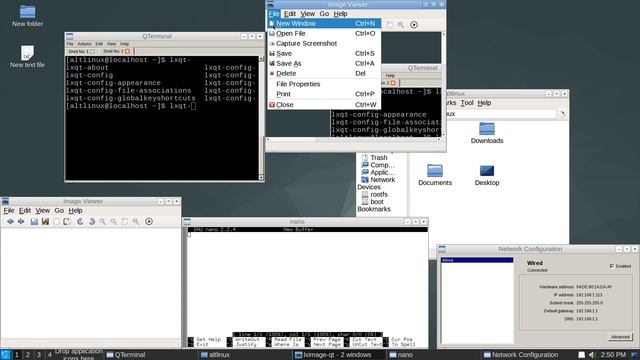Click Advanced button in Network Configuration

(620, 337)
